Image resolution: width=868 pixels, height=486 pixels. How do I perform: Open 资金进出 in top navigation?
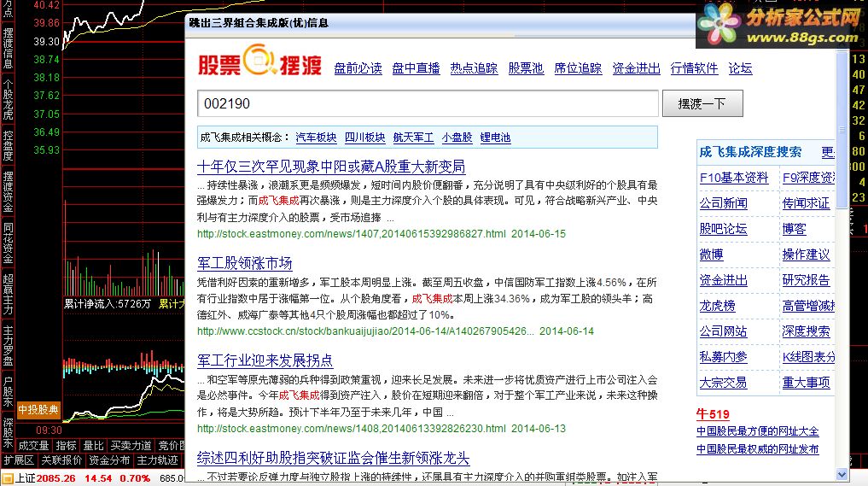click(636, 68)
